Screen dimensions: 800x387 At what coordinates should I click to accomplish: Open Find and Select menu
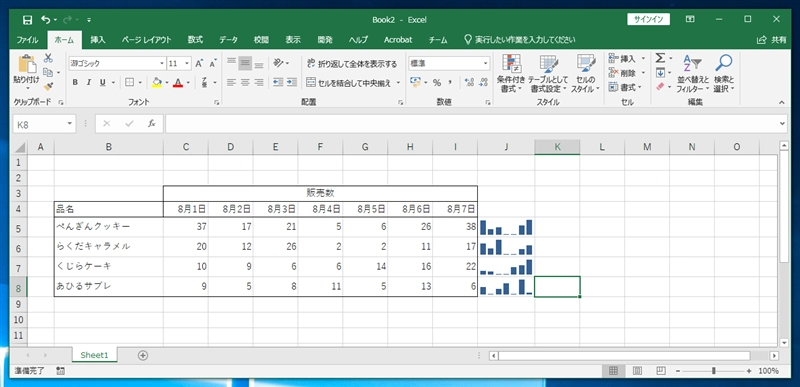click(723, 73)
